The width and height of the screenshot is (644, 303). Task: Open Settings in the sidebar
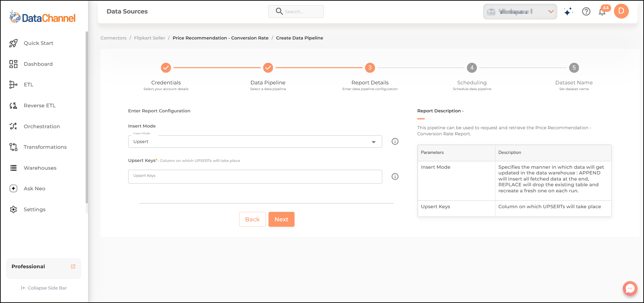(34, 210)
